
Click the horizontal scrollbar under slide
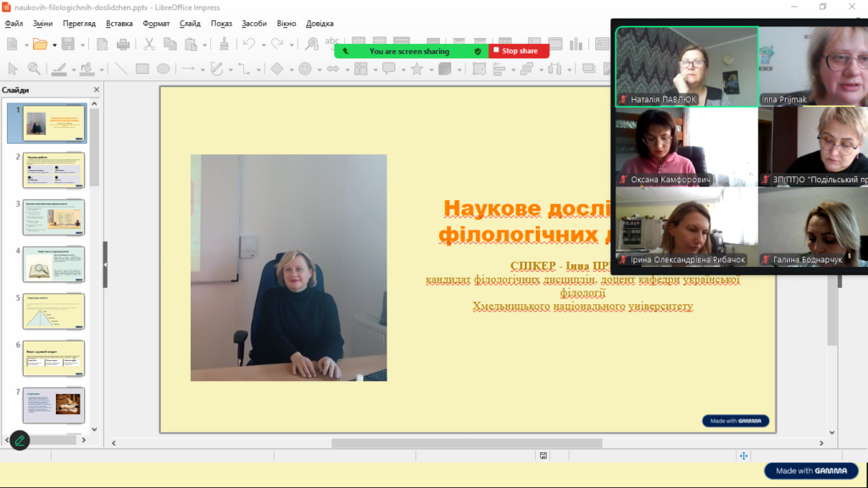click(466, 443)
